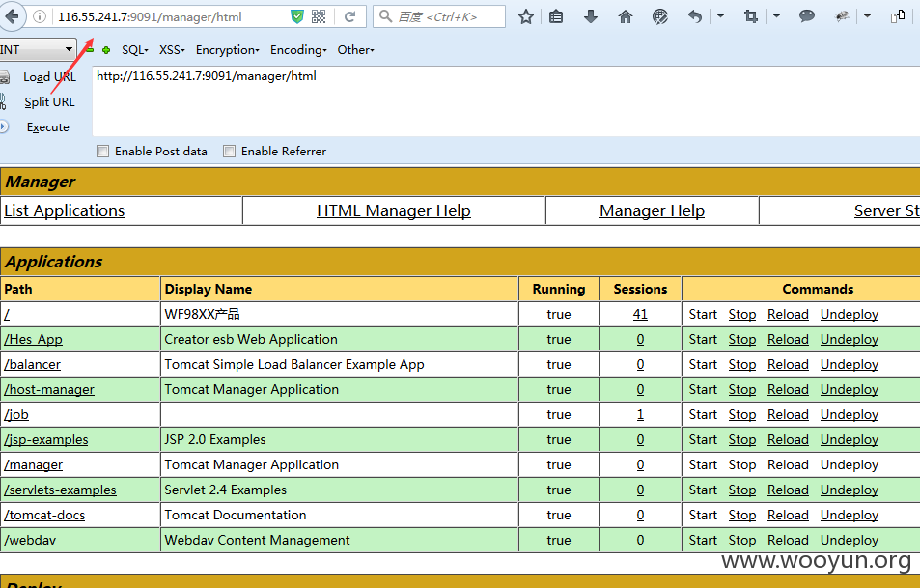Click into the HackBar URL text area
Image resolution: width=920 pixels, height=588 pixels.
506,101
